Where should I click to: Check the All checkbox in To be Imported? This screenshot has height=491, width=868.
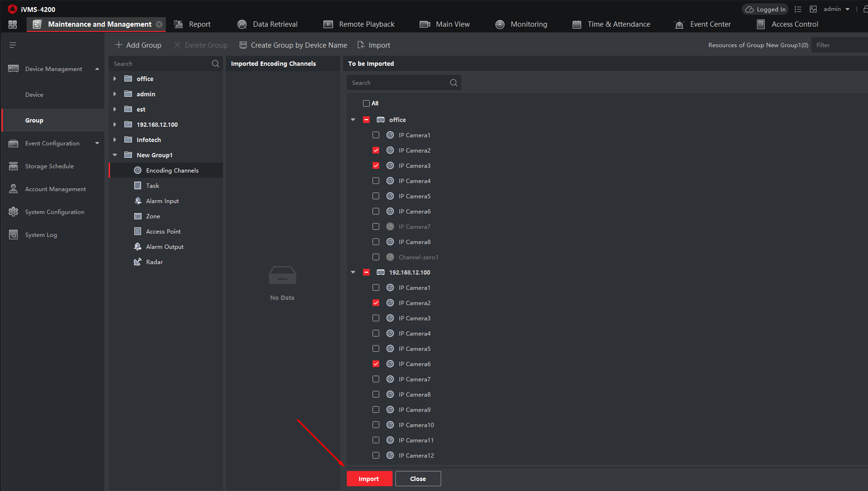pos(366,103)
